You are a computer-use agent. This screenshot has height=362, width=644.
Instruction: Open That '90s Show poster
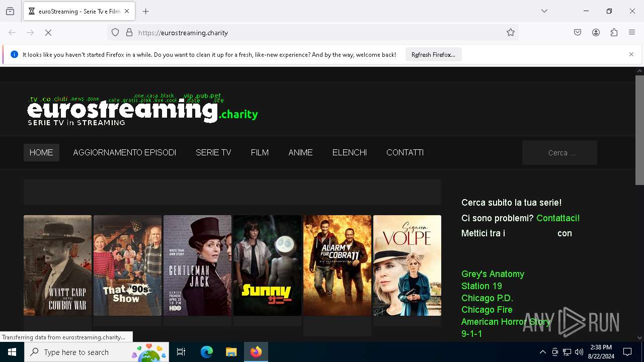(x=127, y=265)
